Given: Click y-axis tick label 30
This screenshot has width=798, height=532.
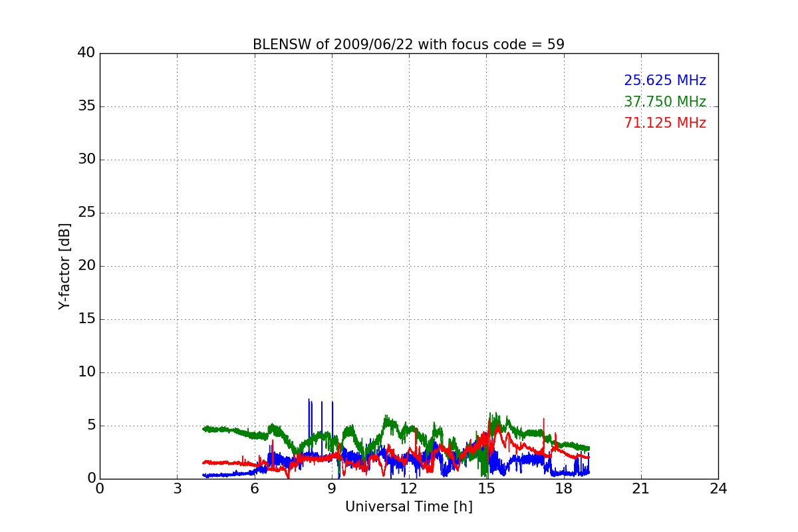Looking at the screenshot, I should (x=86, y=160).
